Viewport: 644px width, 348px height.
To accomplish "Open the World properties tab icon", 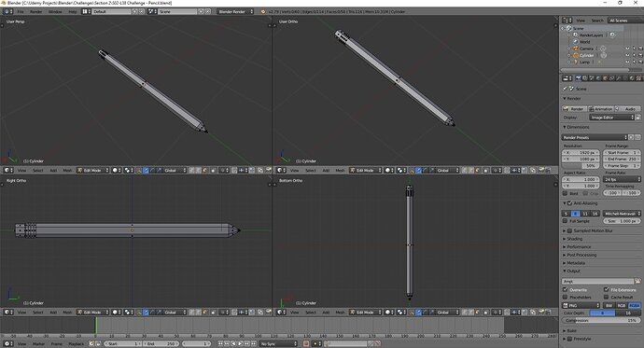I will pyautogui.click(x=598, y=78).
